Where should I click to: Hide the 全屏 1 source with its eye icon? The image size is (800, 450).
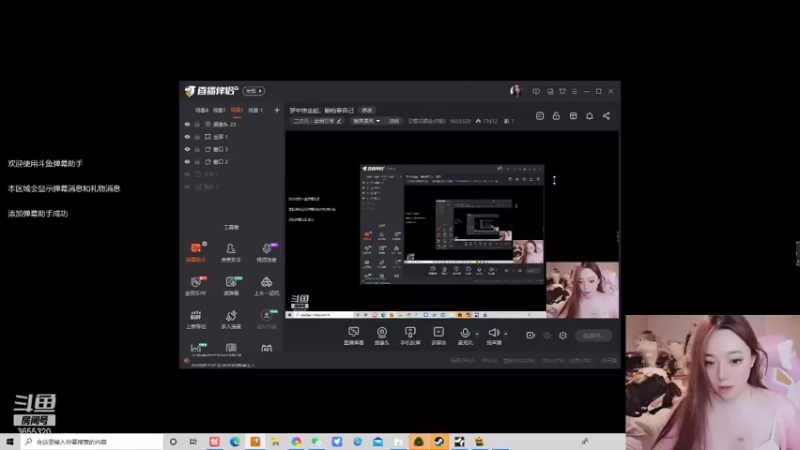coord(187,137)
